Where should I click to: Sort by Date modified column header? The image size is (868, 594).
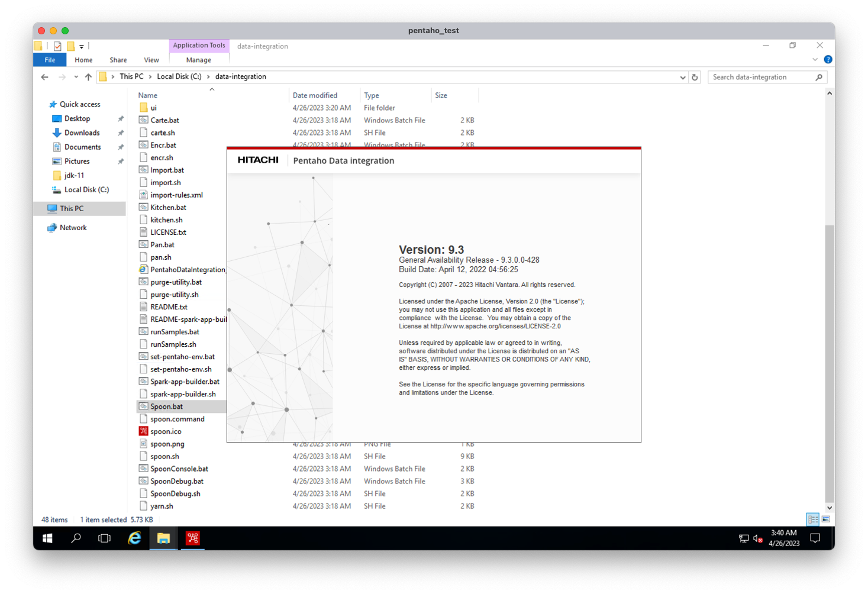pos(315,95)
